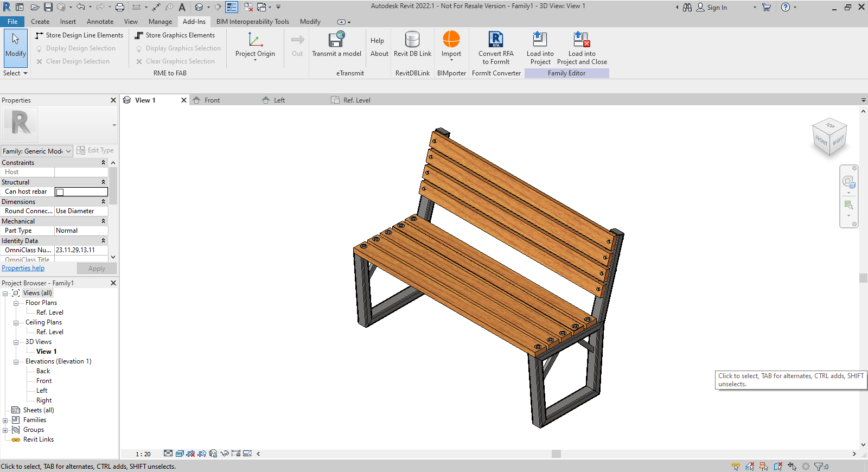Click the About button in ribbon
Viewport: 868px width, 472px height.
(x=379, y=54)
